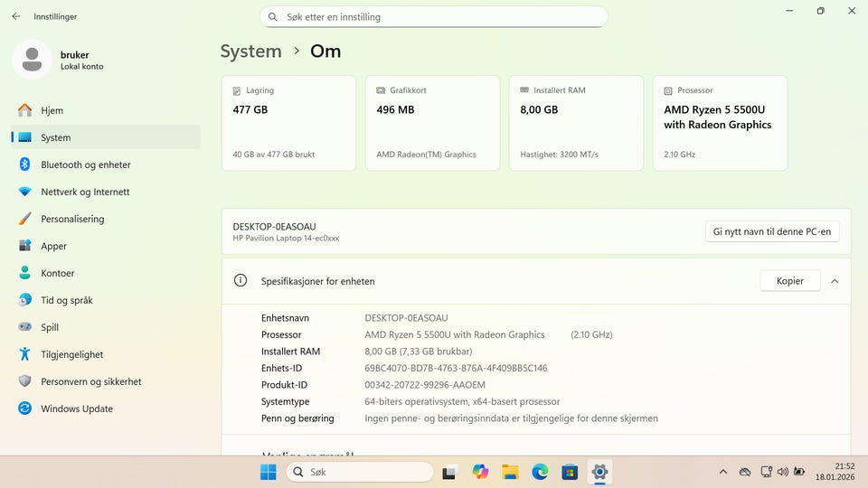The height and width of the screenshot is (488, 868).
Task: Open the Windows Start menu
Action: [268, 472]
